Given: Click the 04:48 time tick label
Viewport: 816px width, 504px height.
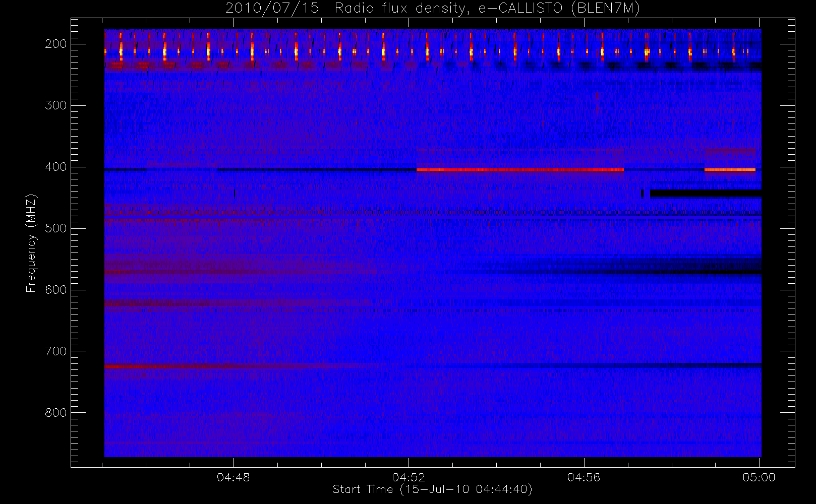Looking at the screenshot, I should point(233,477).
